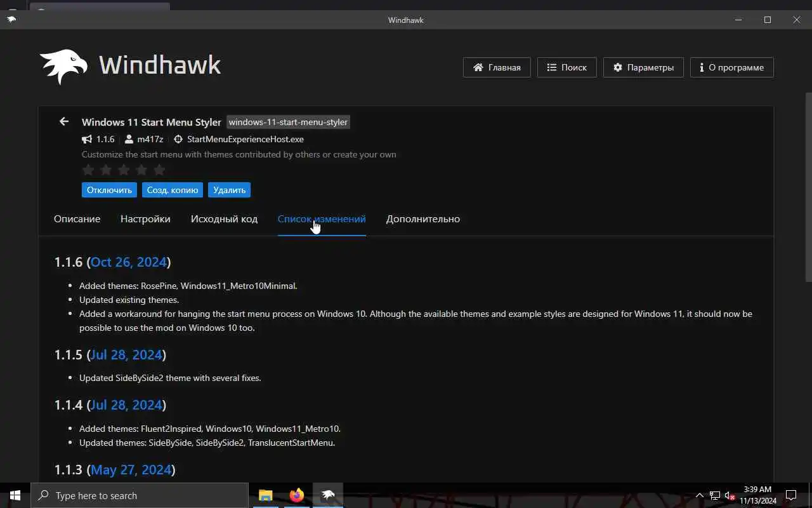The image size is (812, 508).
Task: Open the Jul 28, 2024 link for 1.1.5
Action: [x=127, y=354]
